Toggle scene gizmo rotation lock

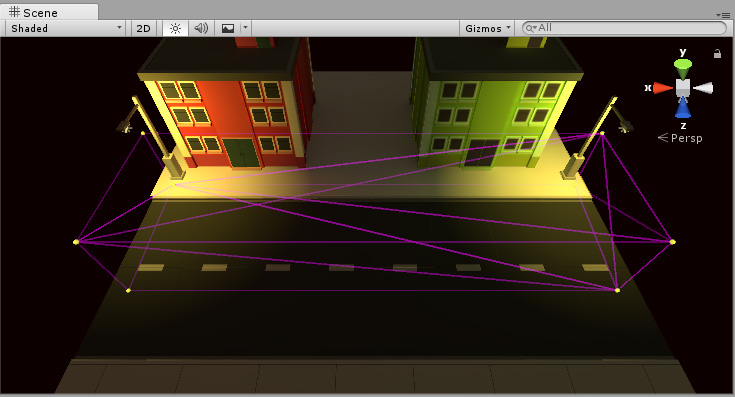click(717, 54)
